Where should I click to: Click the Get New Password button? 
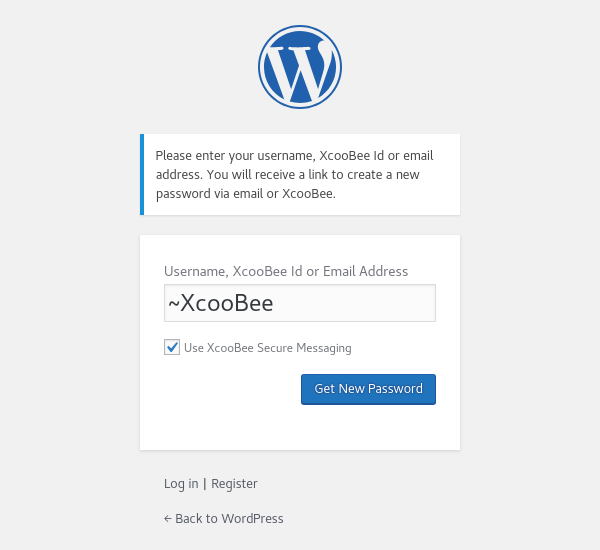coord(368,388)
